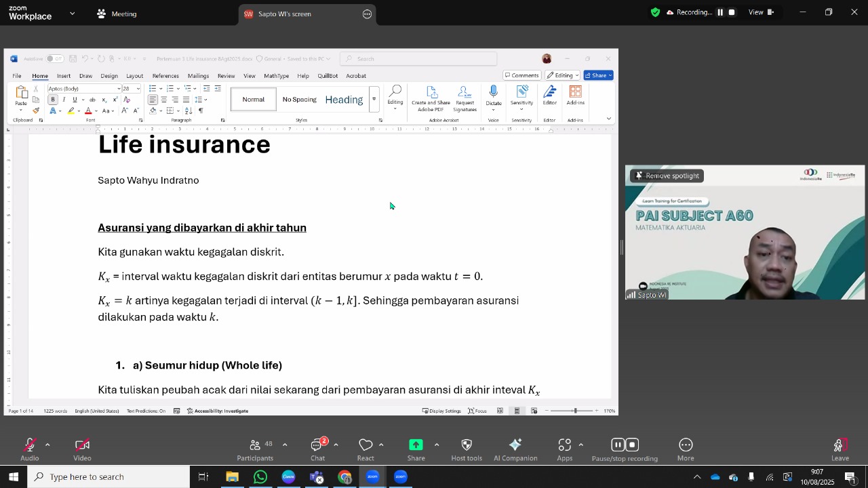Pause the Zoom recording from bottom toolbar

617,445
